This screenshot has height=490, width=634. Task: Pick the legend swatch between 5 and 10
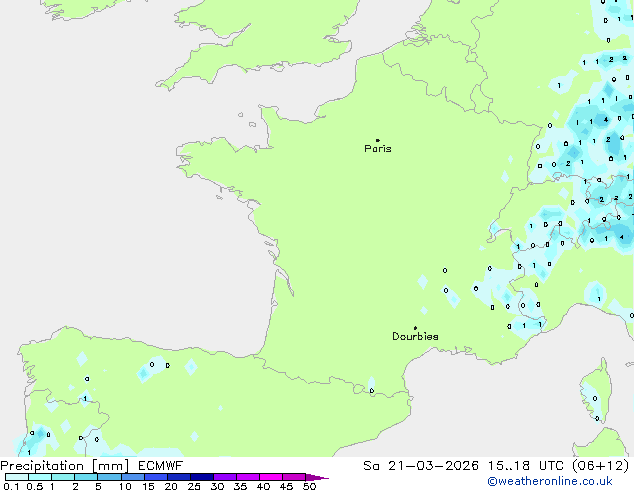[x=110, y=478]
